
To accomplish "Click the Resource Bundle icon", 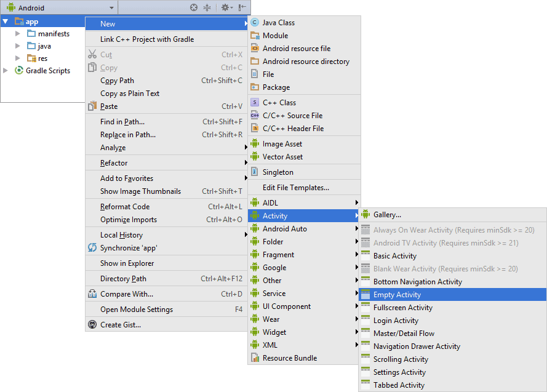I will 255,358.
